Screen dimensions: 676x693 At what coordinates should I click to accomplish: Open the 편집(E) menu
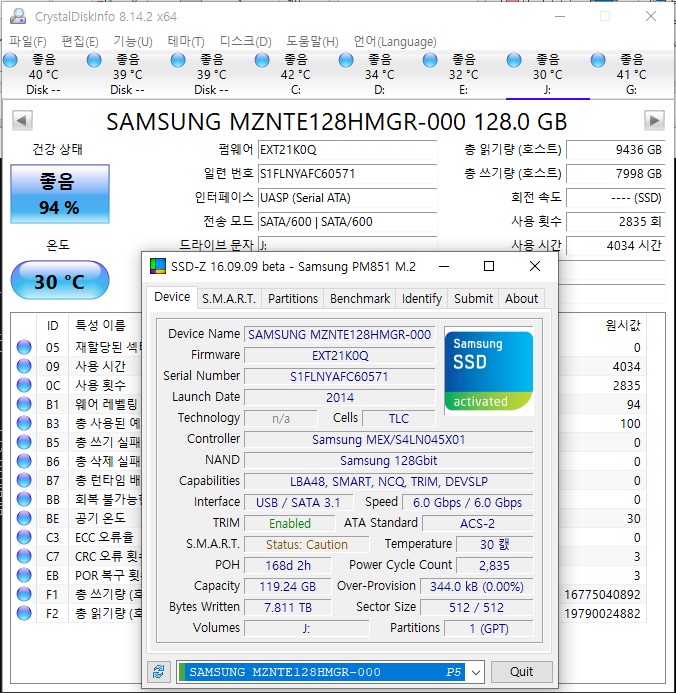(80, 42)
